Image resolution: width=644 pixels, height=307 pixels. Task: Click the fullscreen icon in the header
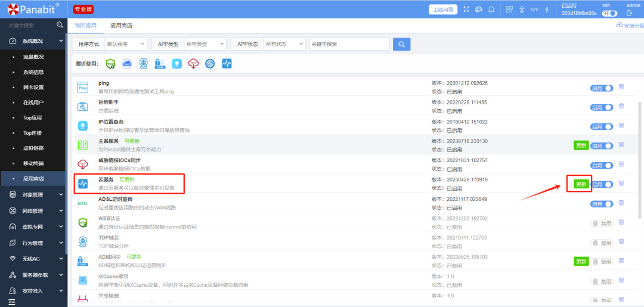466,10
